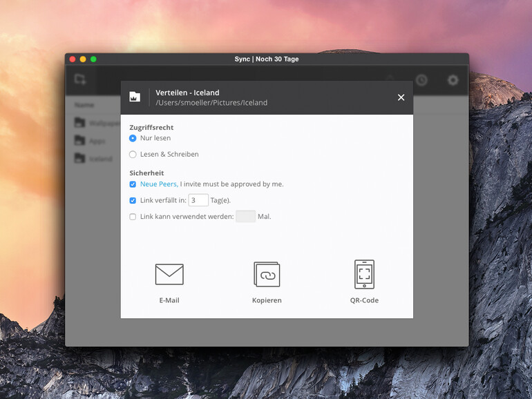Screen dimensions: 532x399
Task: Click the Name column header
Action: (x=84, y=105)
